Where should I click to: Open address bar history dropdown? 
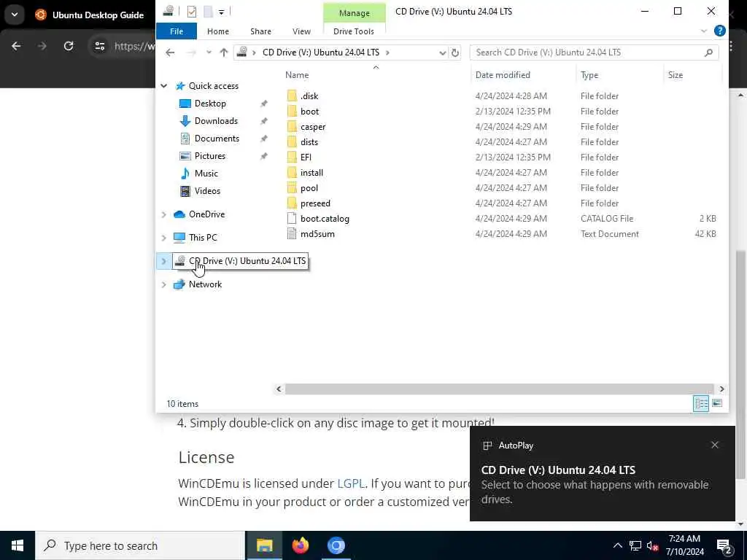tap(443, 52)
